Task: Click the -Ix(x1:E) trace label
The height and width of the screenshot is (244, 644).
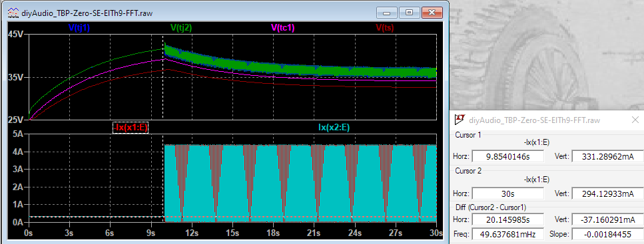Action: pos(130,128)
